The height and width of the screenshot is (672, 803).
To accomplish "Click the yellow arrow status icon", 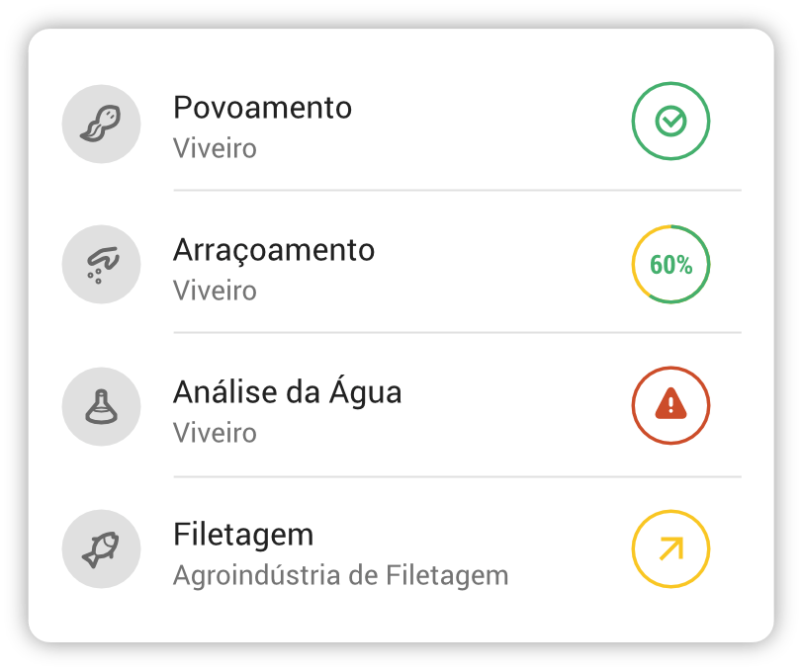I will tap(670, 548).
